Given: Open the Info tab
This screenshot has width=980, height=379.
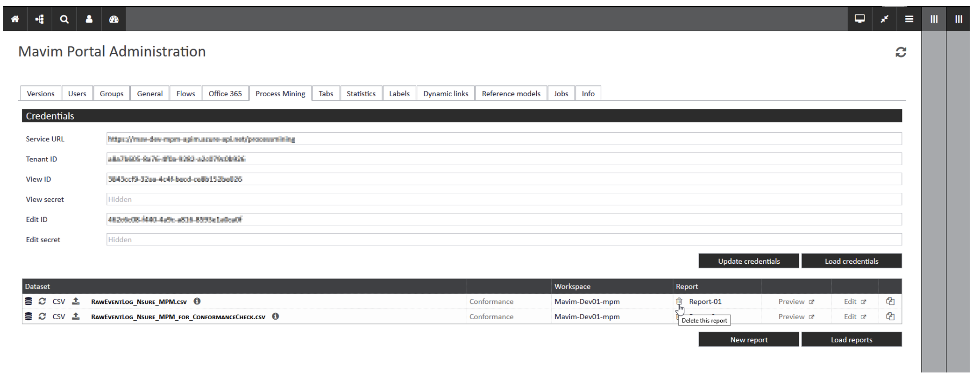Looking at the screenshot, I should pos(588,93).
